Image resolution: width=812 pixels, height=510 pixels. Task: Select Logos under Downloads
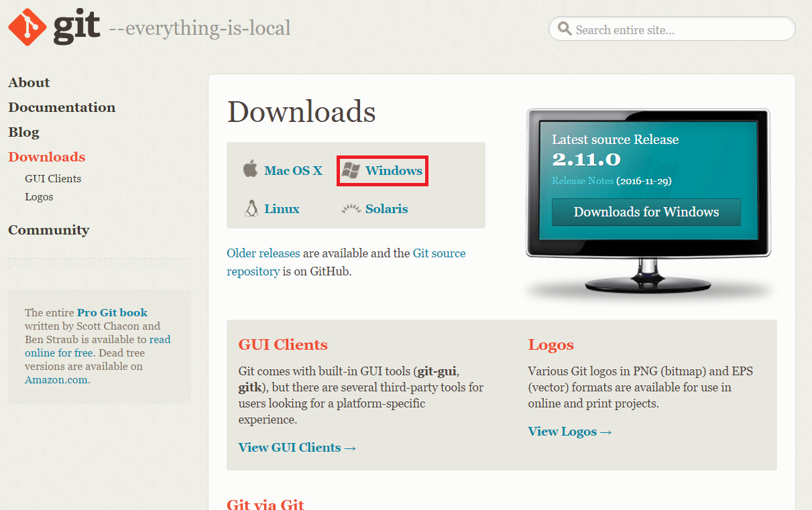point(39,196)
